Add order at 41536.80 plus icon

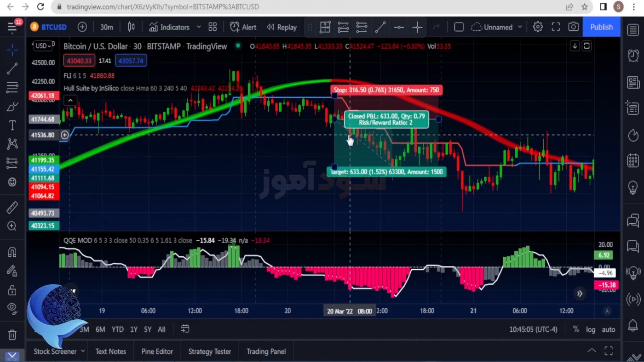tap(65, 135)
